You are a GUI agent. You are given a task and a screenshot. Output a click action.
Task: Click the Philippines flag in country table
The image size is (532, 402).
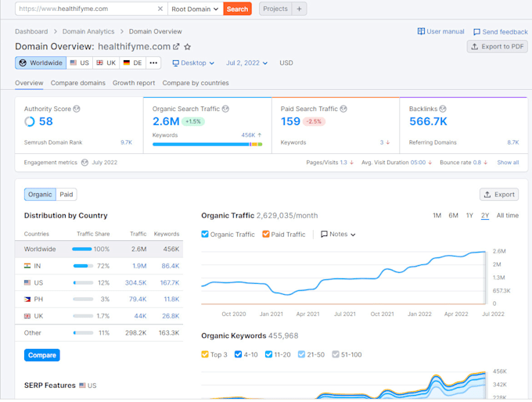click(27, 300)
